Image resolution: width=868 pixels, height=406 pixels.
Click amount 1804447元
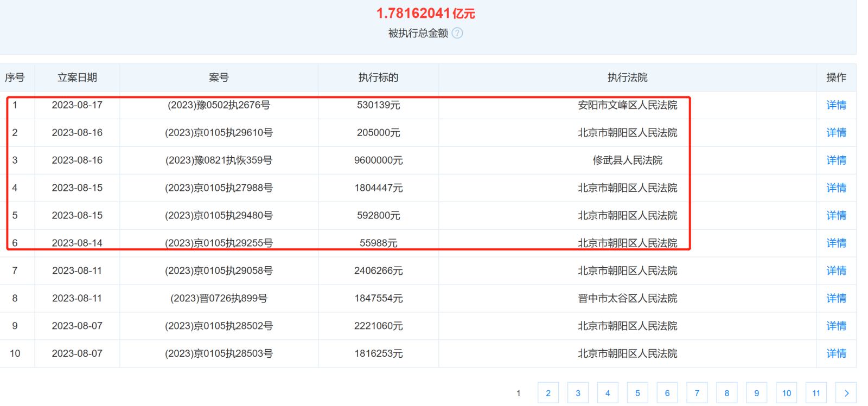click(378, 188)
